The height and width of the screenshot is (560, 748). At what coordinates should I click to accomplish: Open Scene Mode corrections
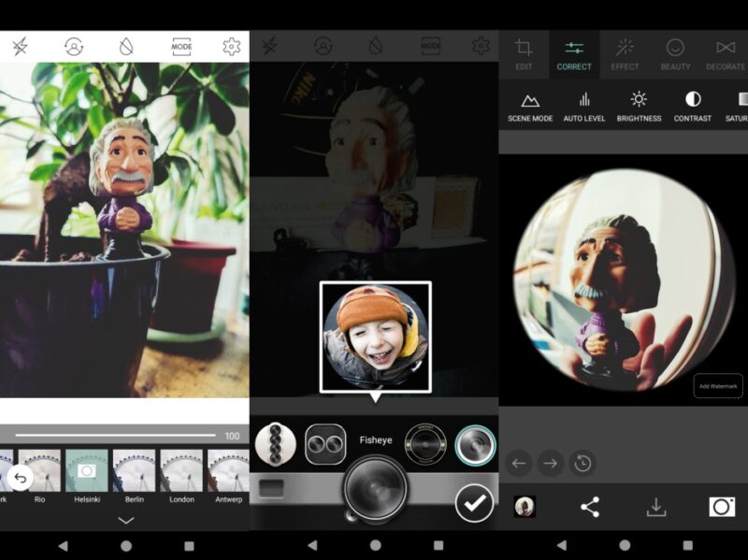click(x=529, y=106)
